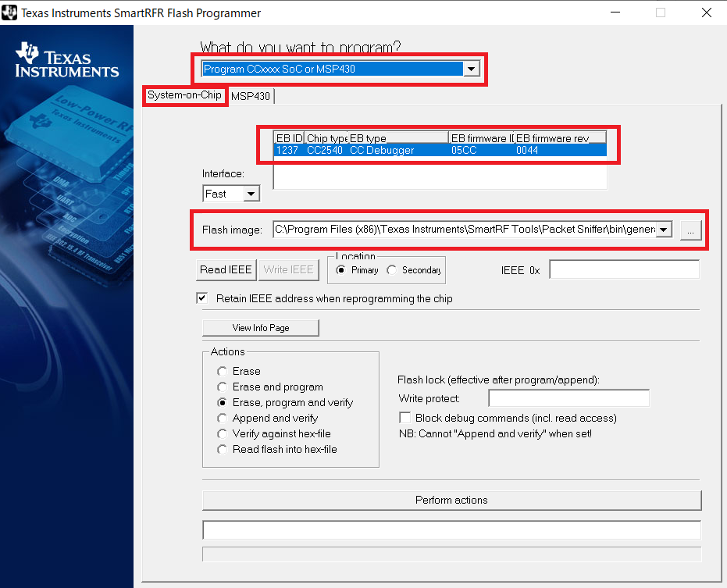Open the View Info Page button
This screenshot has width=727, height=588.
coord(261,328)
